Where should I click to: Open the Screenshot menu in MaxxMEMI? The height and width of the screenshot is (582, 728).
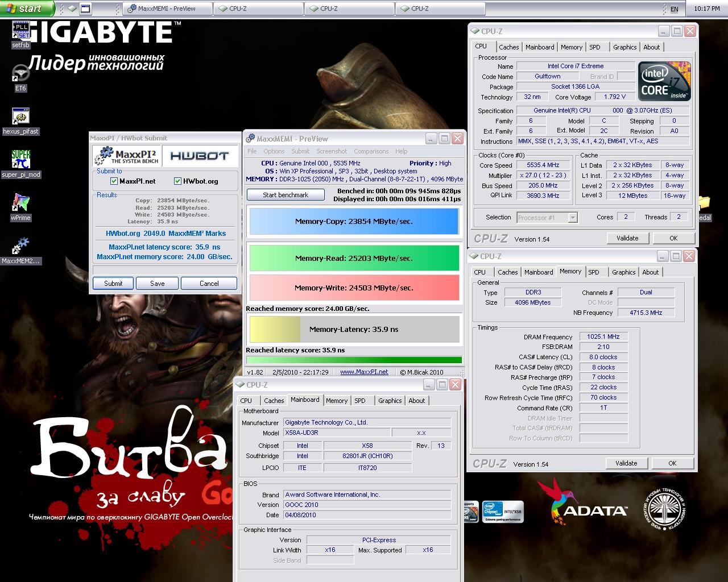click(332, 151)
